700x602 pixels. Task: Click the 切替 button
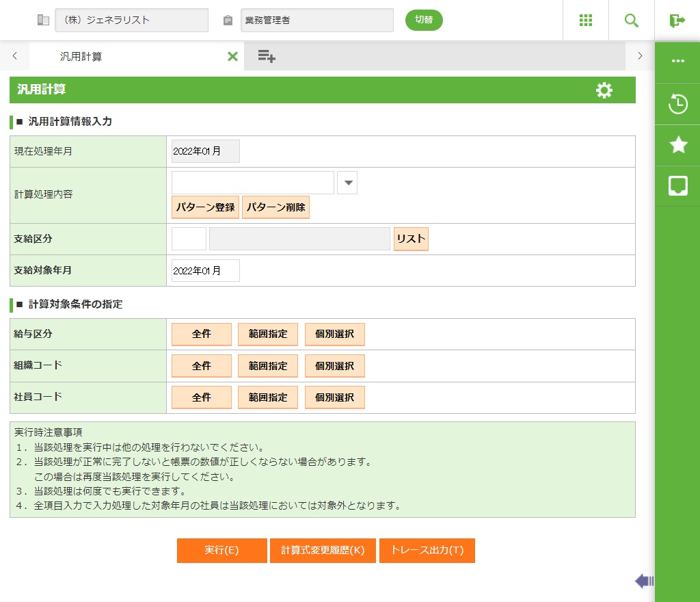point(424,20)
